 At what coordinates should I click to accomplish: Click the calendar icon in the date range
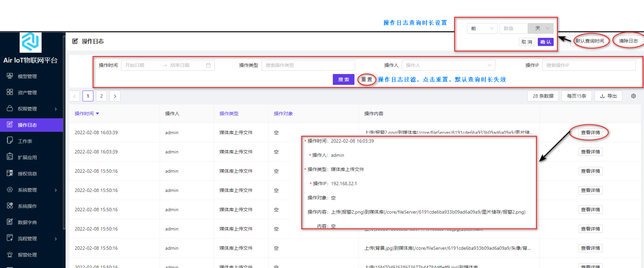(208, 65)
